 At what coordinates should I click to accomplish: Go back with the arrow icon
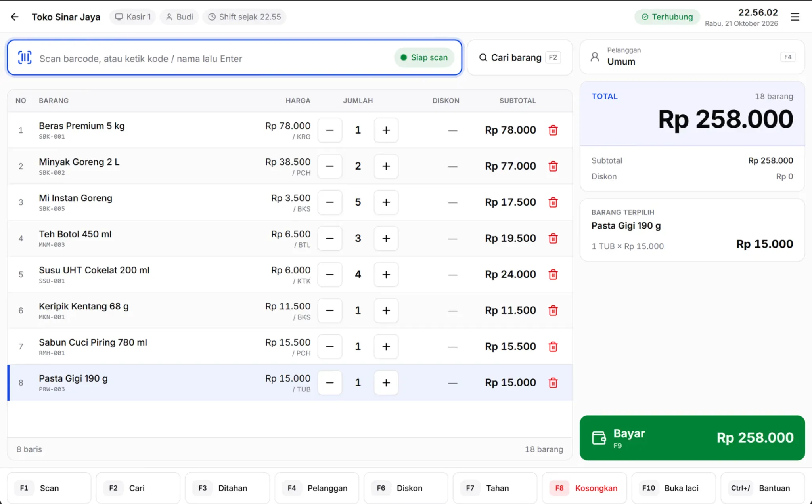[15, 17]
